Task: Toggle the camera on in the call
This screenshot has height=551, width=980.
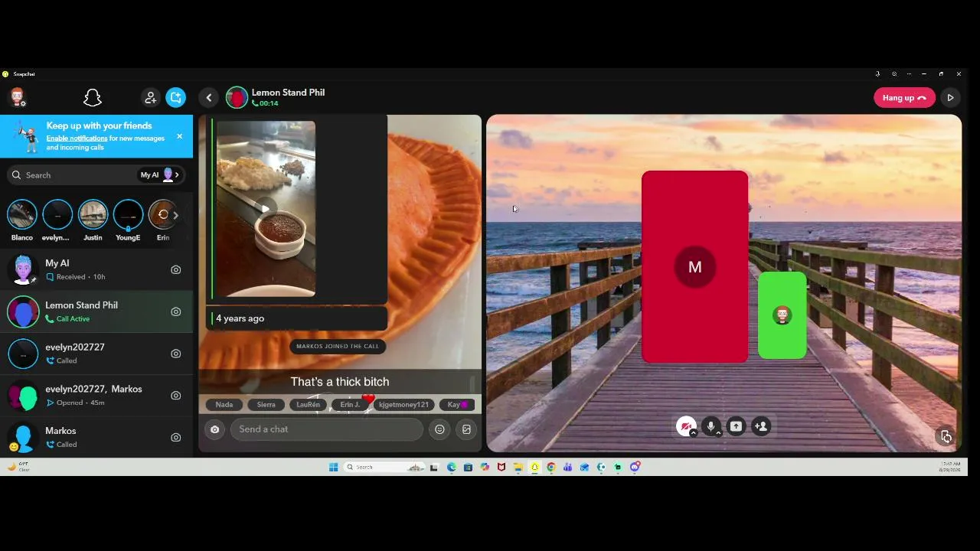Action: [686, 426]
